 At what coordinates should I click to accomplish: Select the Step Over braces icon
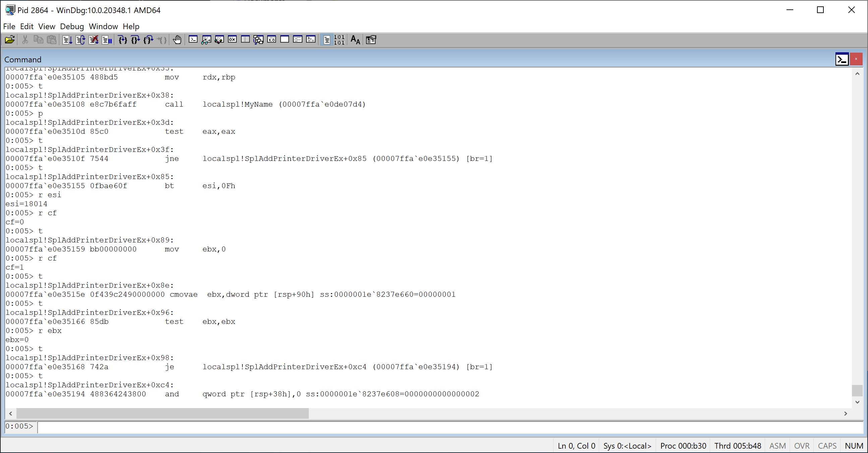click(x=135, y=40)
